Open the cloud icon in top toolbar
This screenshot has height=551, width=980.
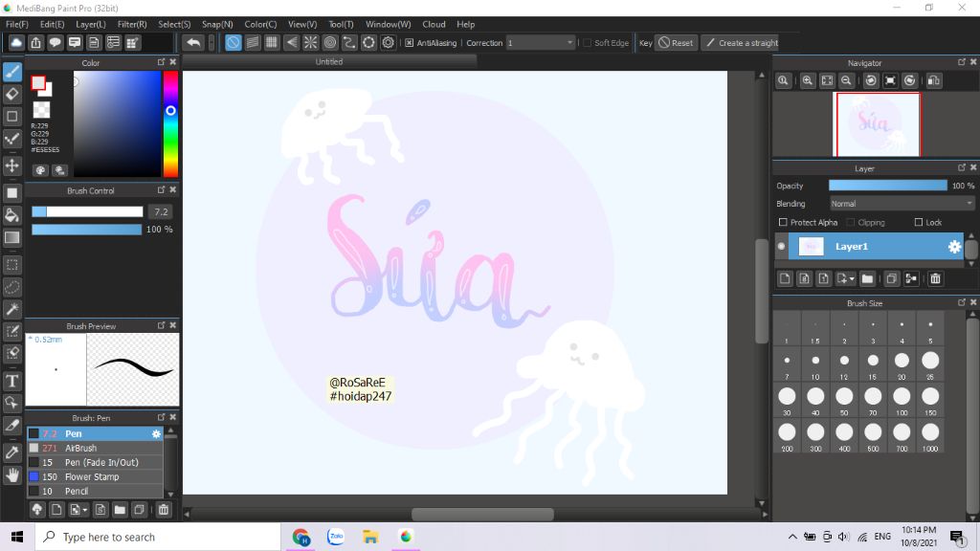[16, 42]
